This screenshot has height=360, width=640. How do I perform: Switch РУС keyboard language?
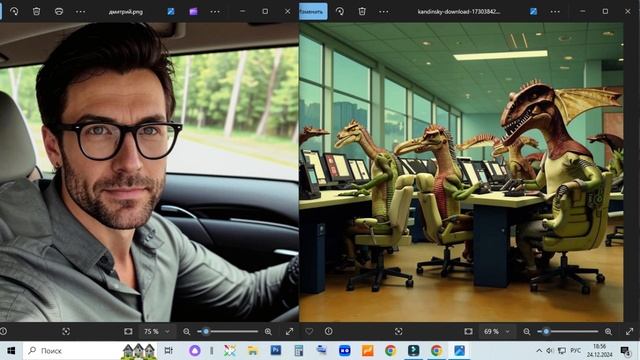[x=576, y=351]
